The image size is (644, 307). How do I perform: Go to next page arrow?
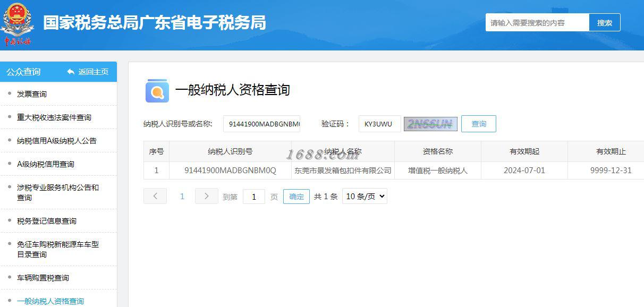pyautogui.click(x=207, y=196)
